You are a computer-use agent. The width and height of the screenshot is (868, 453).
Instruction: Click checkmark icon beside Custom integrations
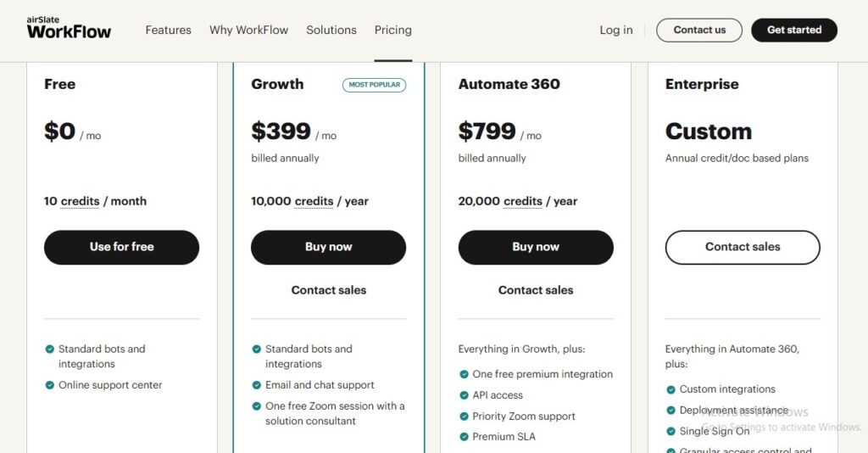click(x=670, y=389)
